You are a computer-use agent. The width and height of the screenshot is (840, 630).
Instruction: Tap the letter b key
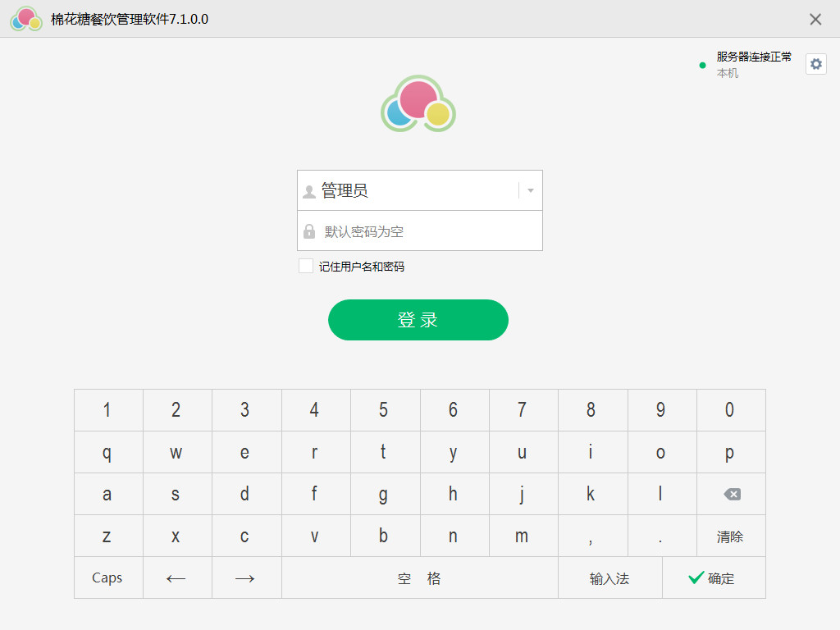pos(386,536)
